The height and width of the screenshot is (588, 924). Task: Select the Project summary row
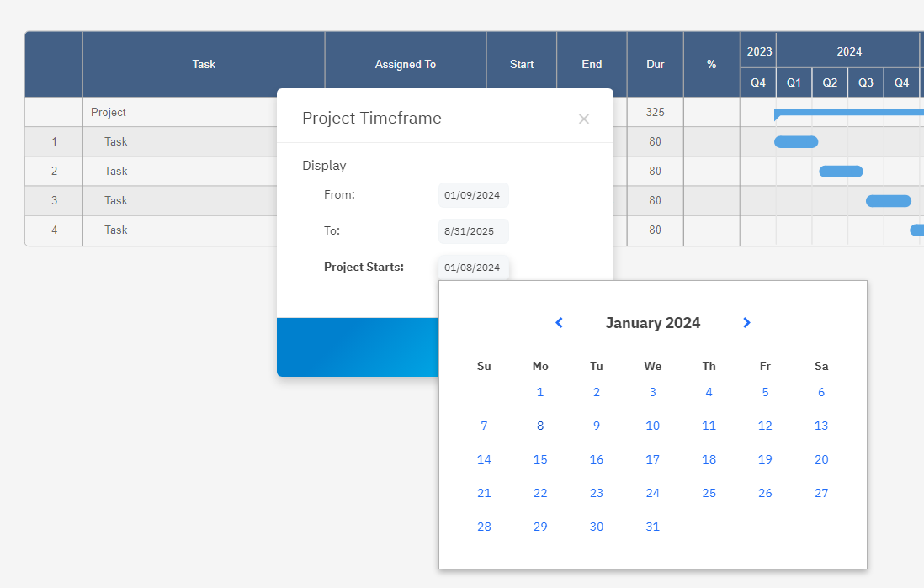(109, 112)
